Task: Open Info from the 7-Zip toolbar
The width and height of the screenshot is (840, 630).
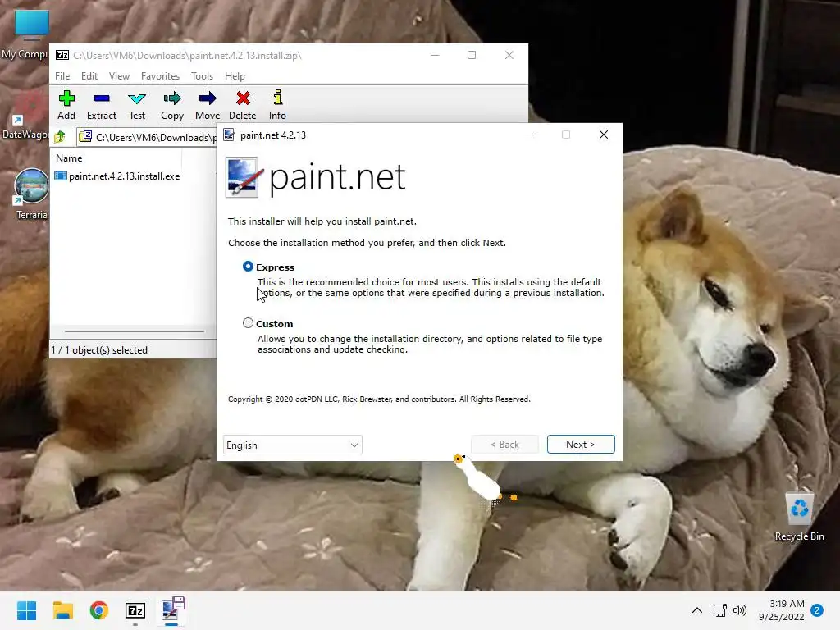Action: (277, 98)
